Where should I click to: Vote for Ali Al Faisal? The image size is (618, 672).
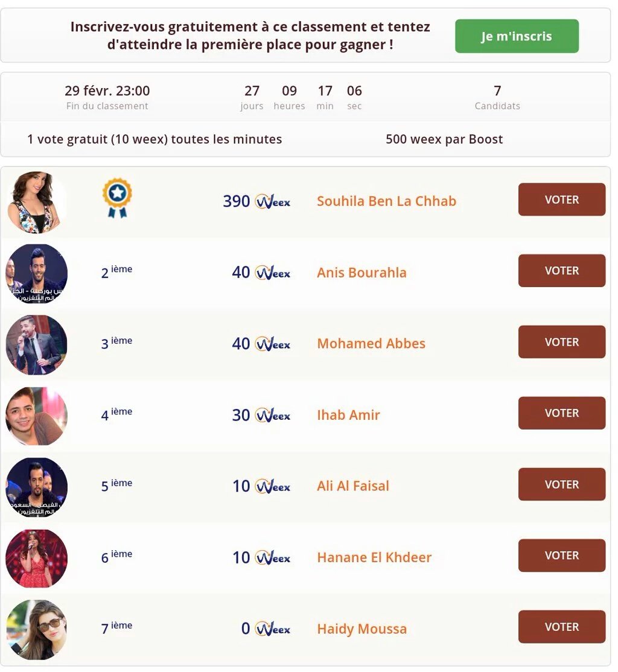coord(562,484)
